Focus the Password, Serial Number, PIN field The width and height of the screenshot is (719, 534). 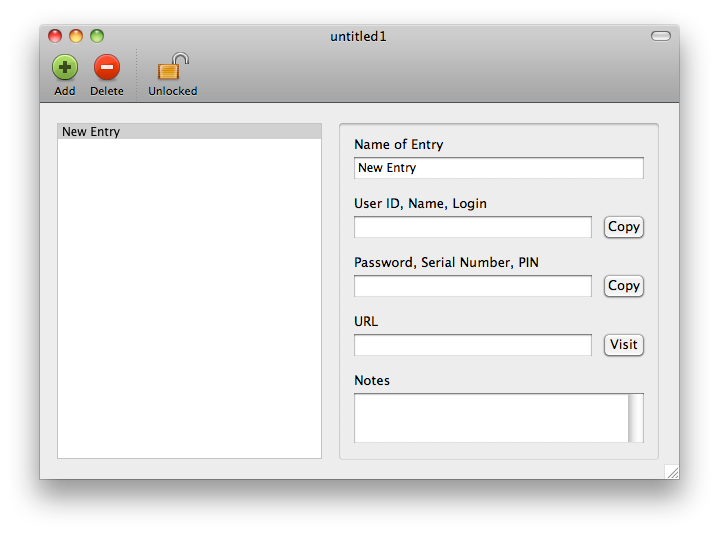pos(472,286)
